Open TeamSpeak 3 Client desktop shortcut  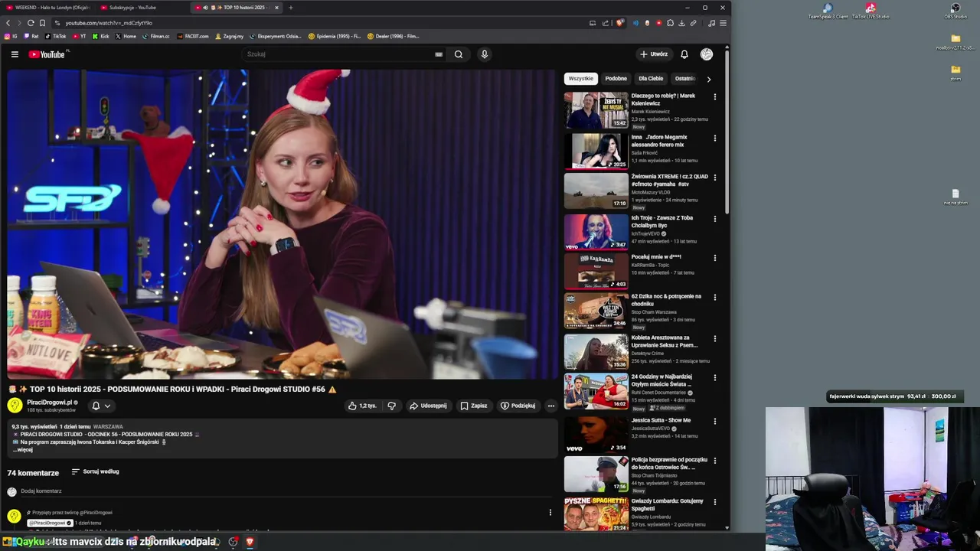click(828, 11)
